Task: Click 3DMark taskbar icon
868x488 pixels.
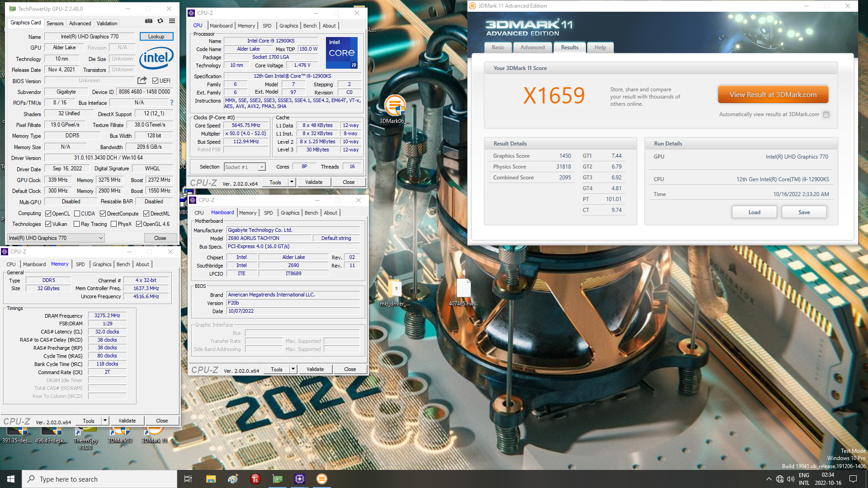Action: [321, 479]
